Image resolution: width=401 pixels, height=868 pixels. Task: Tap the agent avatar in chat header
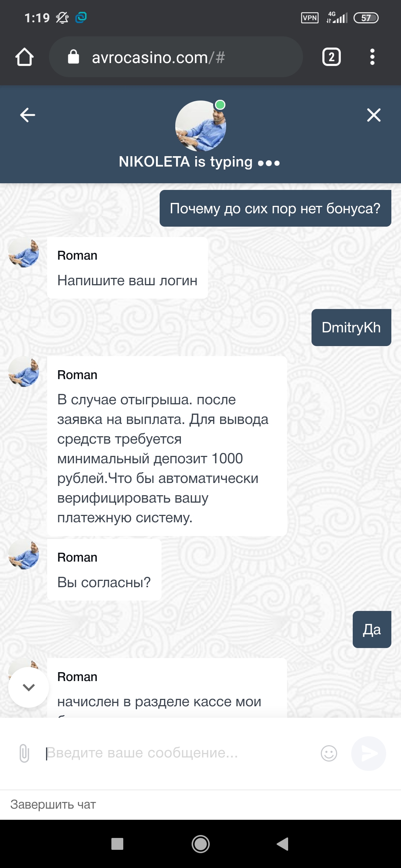pos(200,126)
